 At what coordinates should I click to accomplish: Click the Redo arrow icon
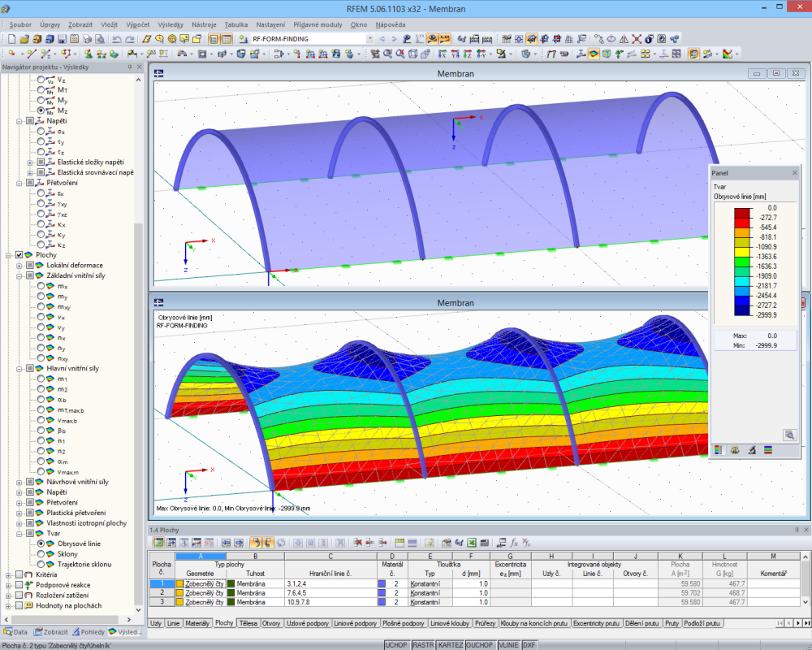(130, 39)
